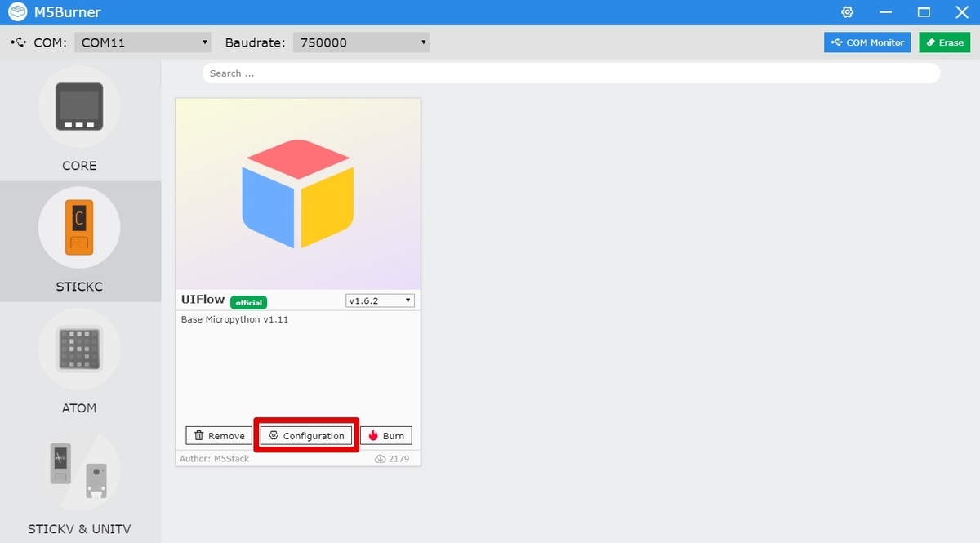Remove the UIFlow firmware
The image size is (980, 543).
pyautogui.click(x=220, y=436)
